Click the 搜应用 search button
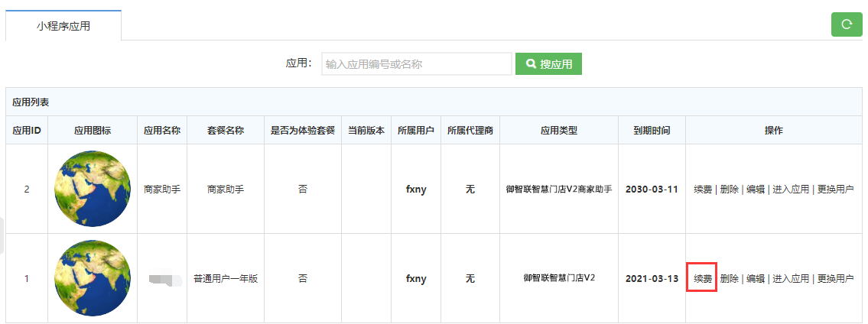The height and width of the screenshot is (324, 868). 548,64
